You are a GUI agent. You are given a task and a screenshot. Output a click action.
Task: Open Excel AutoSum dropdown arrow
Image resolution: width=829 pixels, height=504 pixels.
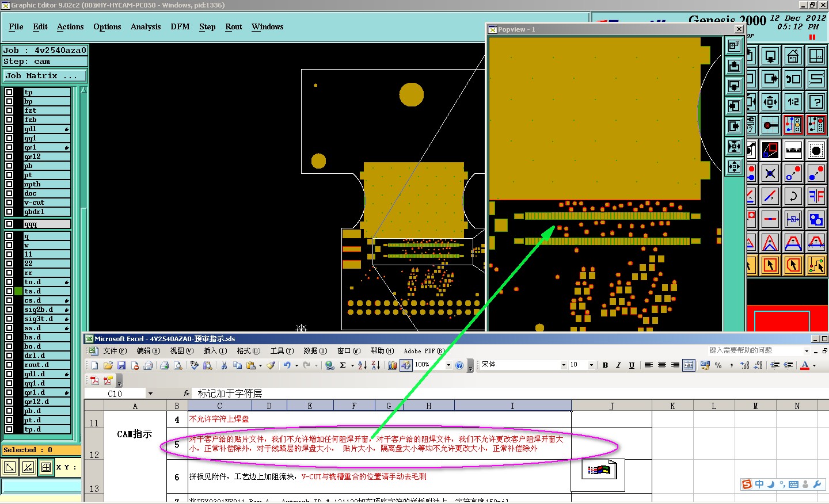click(352, 365)
